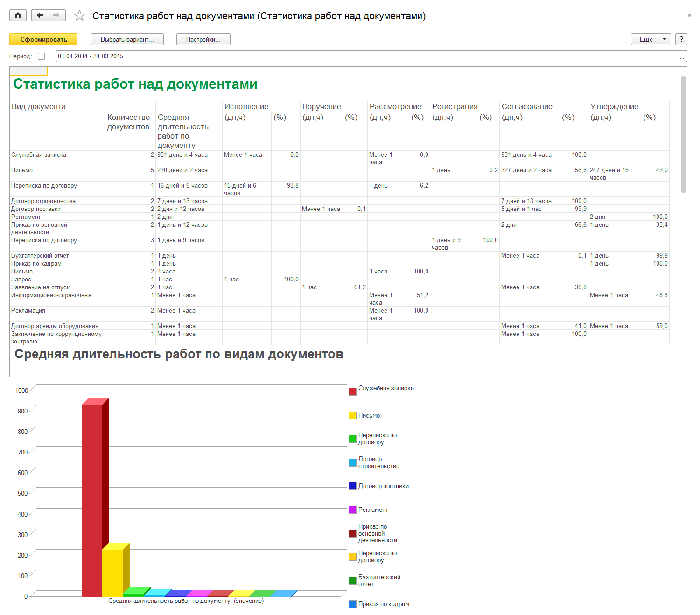Click the chart section heading Средняя длительность работ
Screen dimensions: 700x615
[x=179, y=354]
